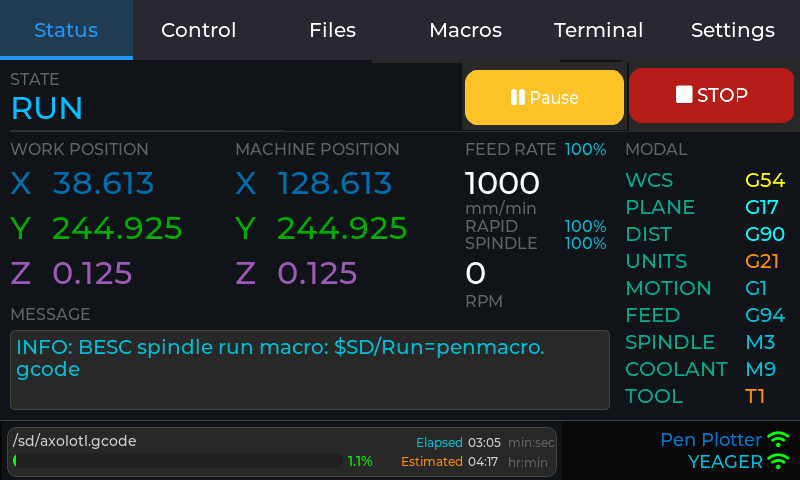
Task: Select the G54 WCS modal value
Action: [x=765, y=181]
